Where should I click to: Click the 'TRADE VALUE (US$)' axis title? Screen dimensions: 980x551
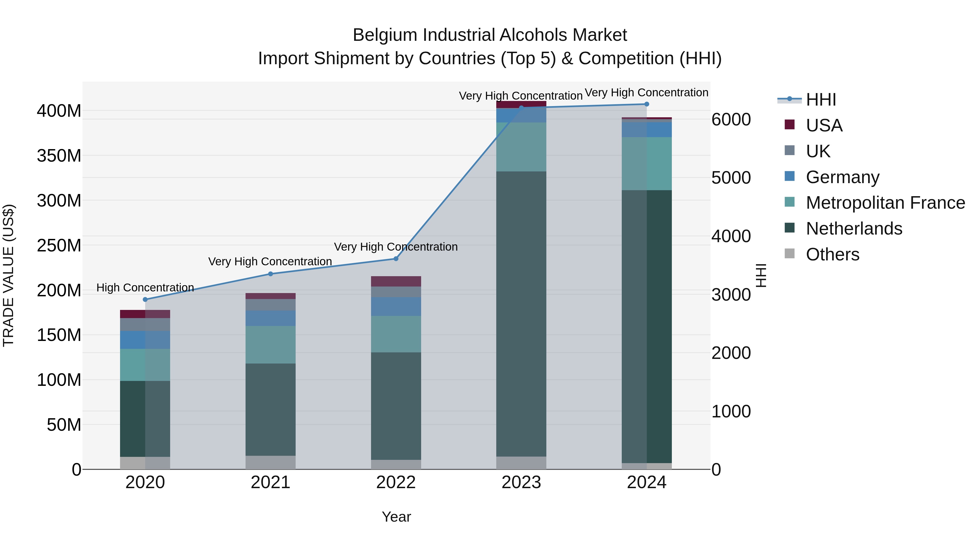click(x=8, y=275)
